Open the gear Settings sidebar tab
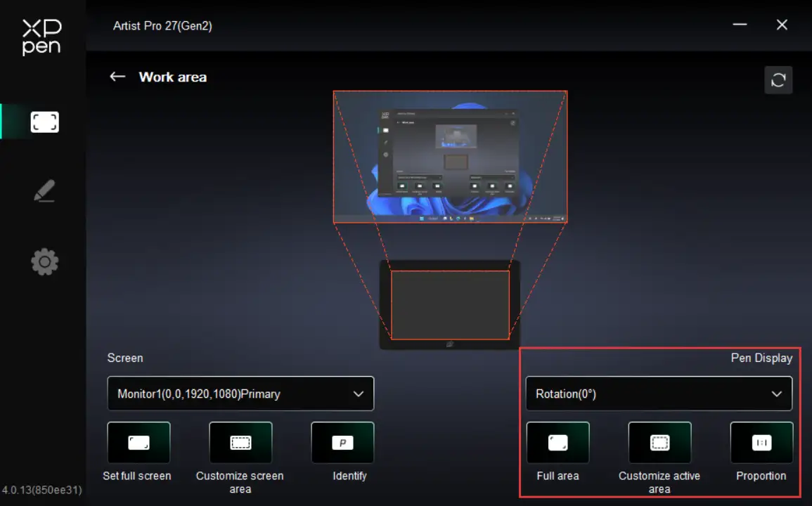The height and width of the screenshot is (506, 812). pos(44,262)
